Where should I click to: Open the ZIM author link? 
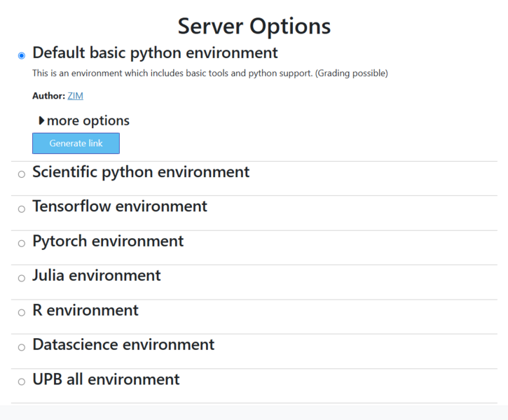[x=75, y=96]
